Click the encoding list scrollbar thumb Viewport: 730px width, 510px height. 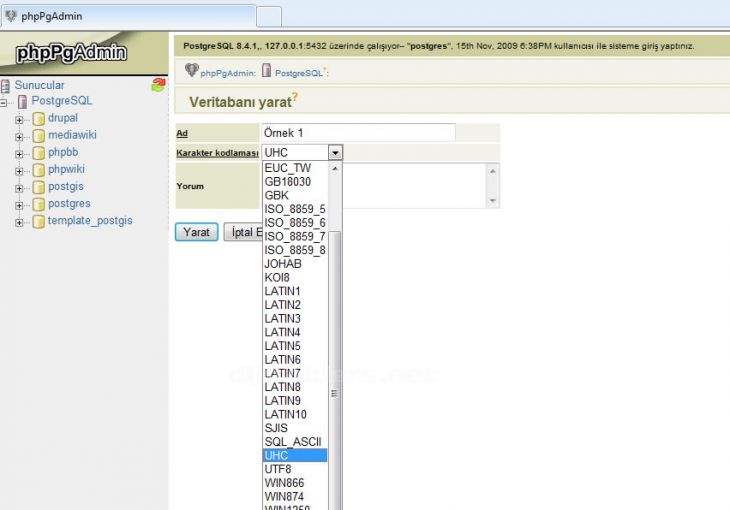coord(335,373)
